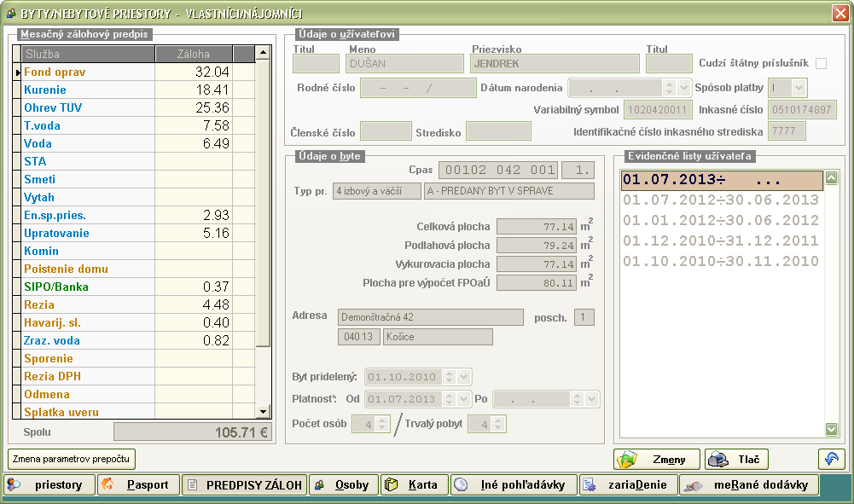This screenshot has width=854, height=504.
Task: Click the Osoby person icon
Action: pyautogui.click(x=320, y=484)
